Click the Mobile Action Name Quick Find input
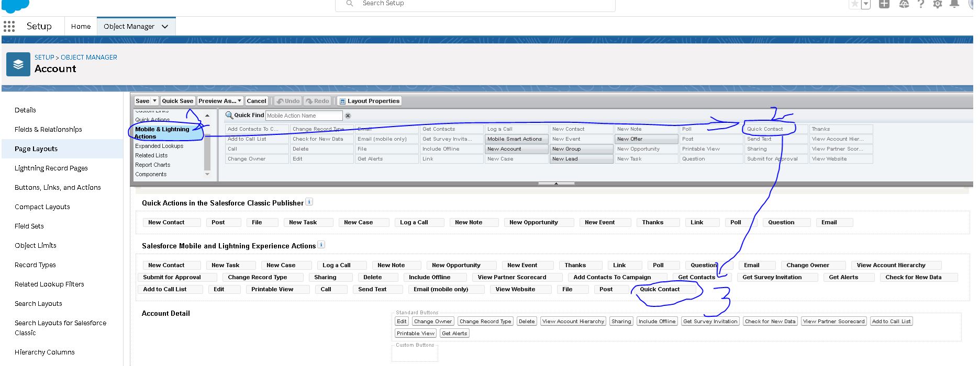 [304, 116]
